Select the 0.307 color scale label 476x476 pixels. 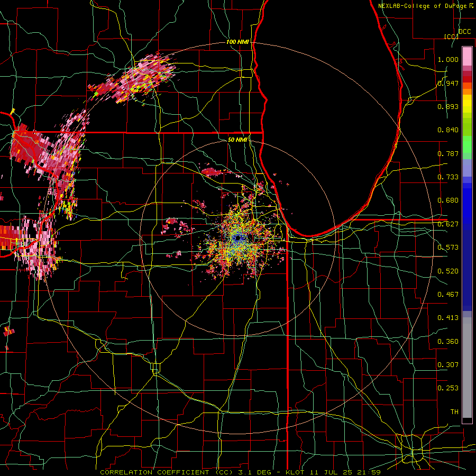tap(448, 365)
